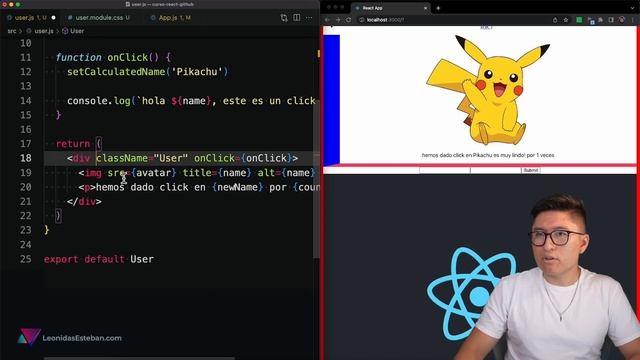The height and width of the screenshot is (360, 640).
Task: Click the green extension icon in browser toolbar
Action: [x=579, y=20]
